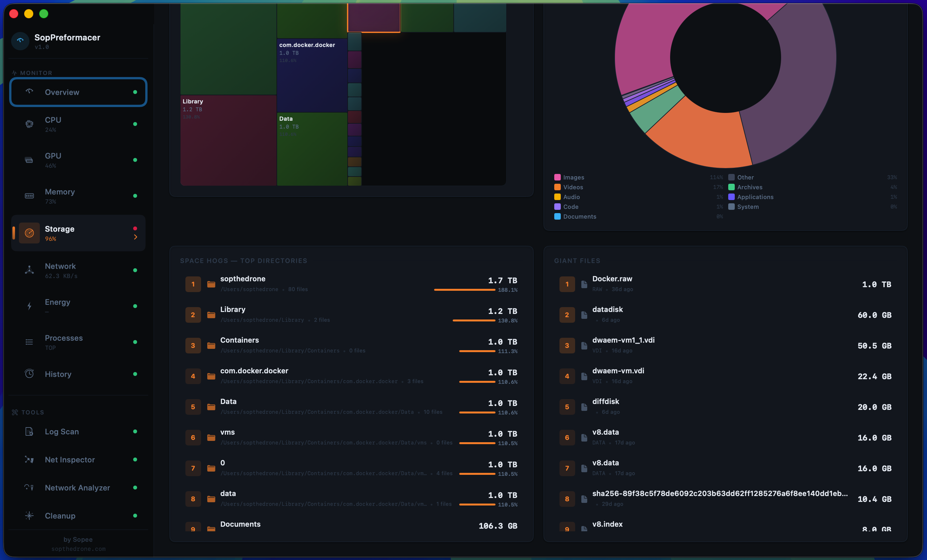The height and width of the screenshot is (560, 927).
Task: Open Log Scan via its document icon
Action: [29, 431]
